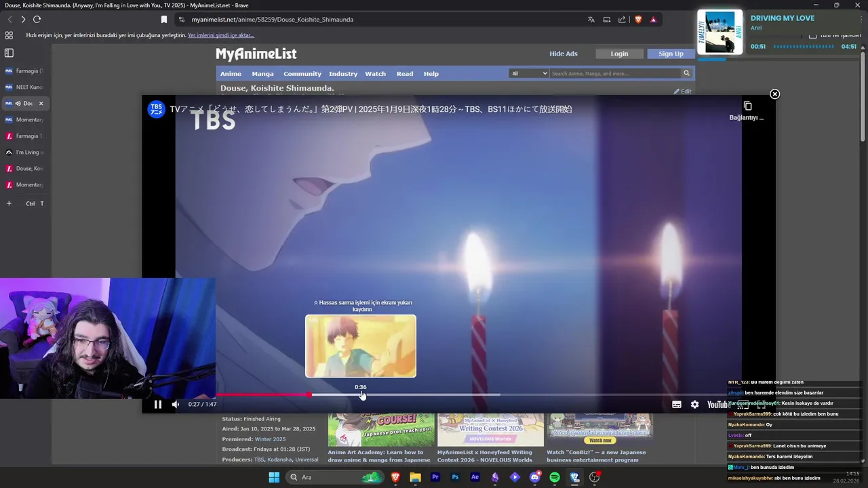Viewport: 868px width, 488px height.
Task: Mute the Douse tab audio icon
Action: [18, 104]
